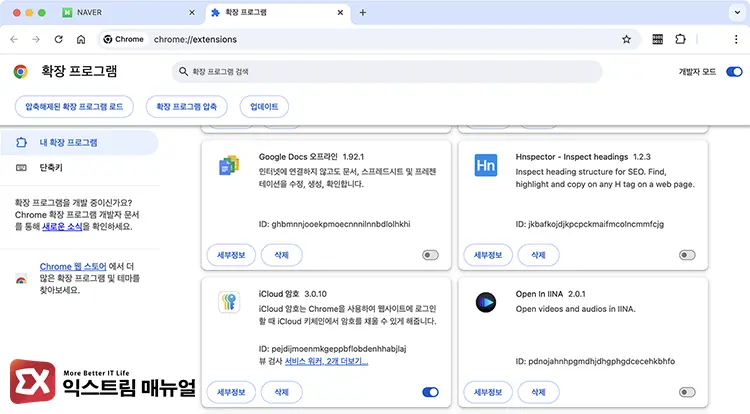
Task: Click the search magnifier icon
Action: [x=183, y=71]
